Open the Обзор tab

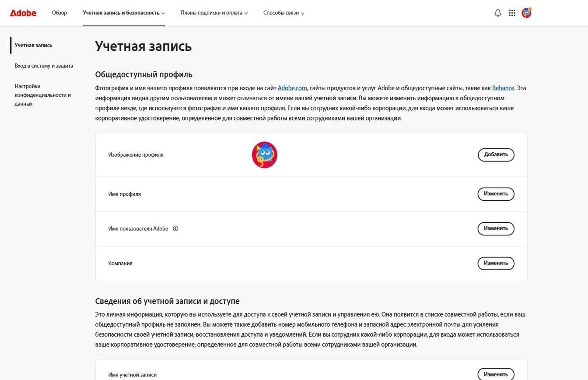(59, 13)
